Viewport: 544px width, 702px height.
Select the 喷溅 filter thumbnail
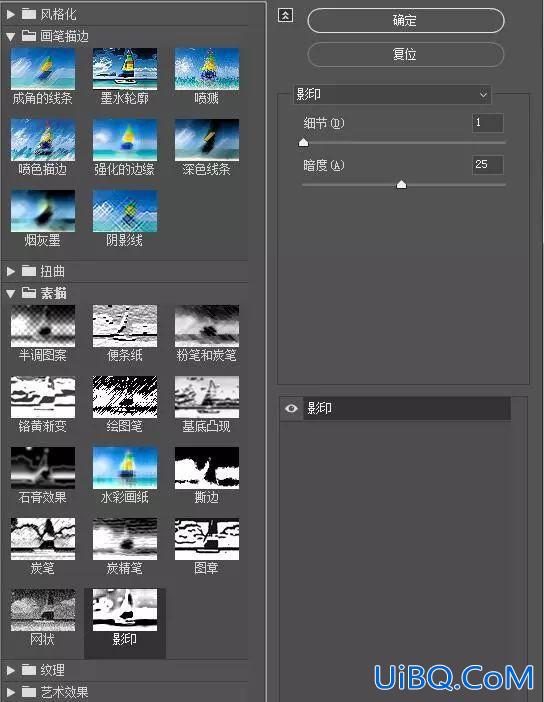pyautogui.click(x=207, y=69)
